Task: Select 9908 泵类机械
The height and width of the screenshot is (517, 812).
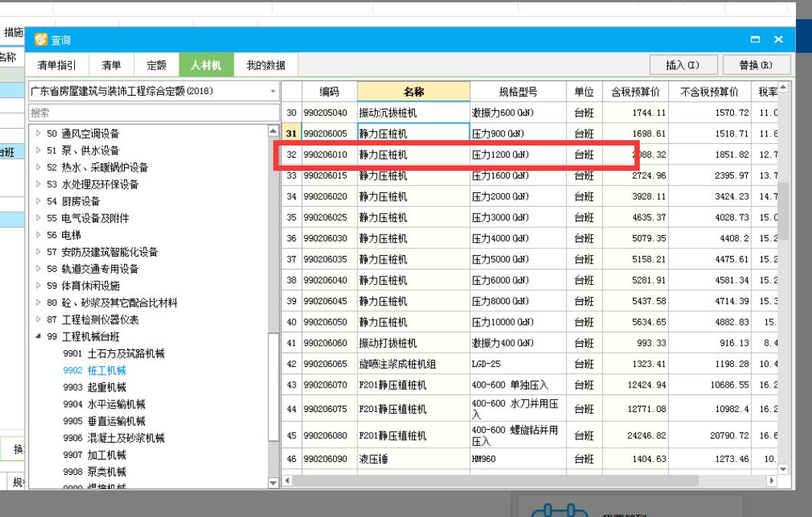Action: (x=95, y=472)
